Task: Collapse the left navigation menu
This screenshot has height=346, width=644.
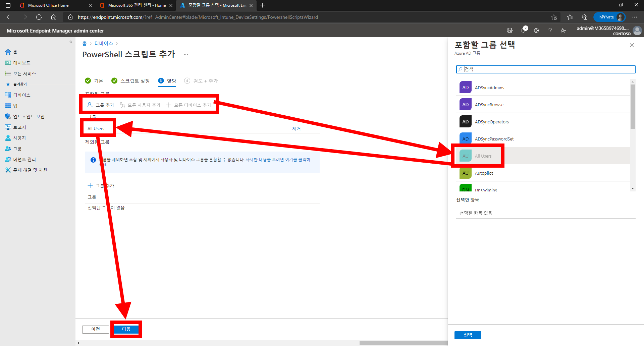Action: pyautogui.click(x=71, y=42)
